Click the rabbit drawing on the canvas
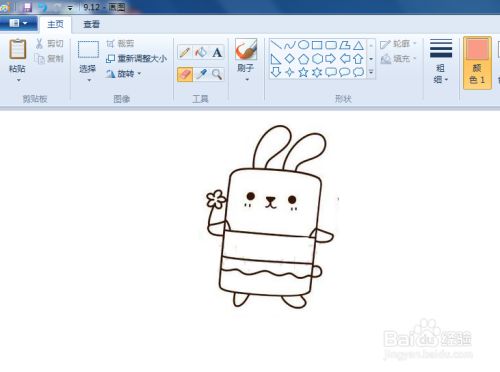Screen dimensions: 500x372 pos(269,216)
